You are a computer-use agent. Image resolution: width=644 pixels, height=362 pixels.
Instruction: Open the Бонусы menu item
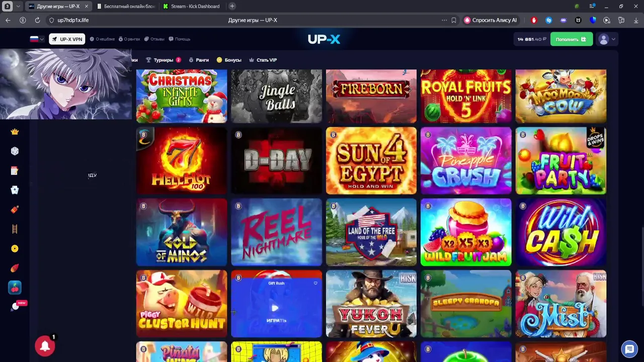coord(229,60)
